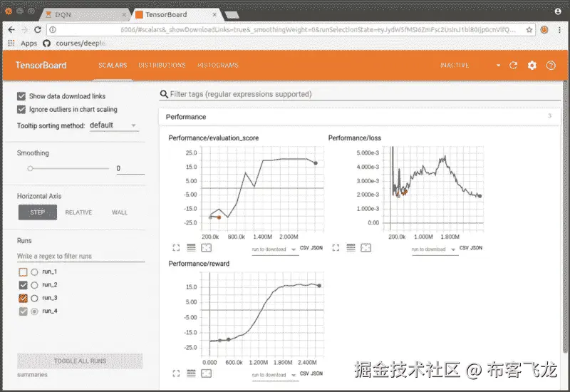
Task: Select only run_3 with its radio button
Action: tap(34, 298)
